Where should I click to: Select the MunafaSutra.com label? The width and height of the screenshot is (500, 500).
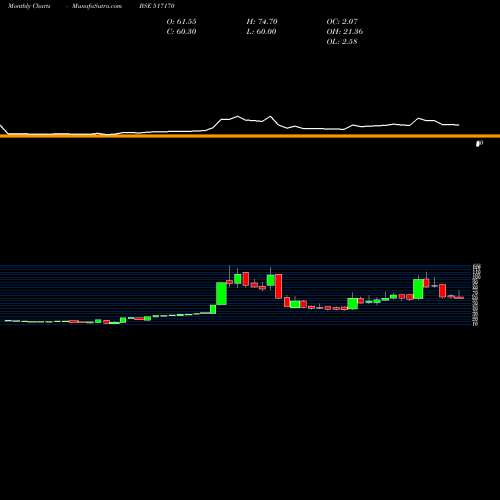click(x=97, y=6)
